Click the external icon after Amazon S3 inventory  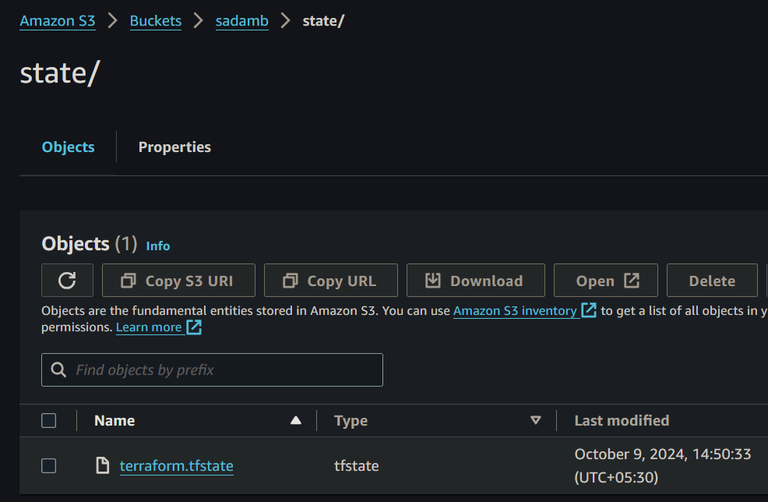pos(589,311)
